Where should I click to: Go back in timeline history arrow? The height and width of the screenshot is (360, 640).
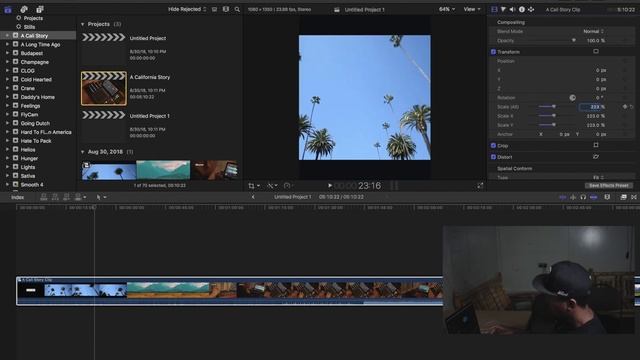[253, 197]
